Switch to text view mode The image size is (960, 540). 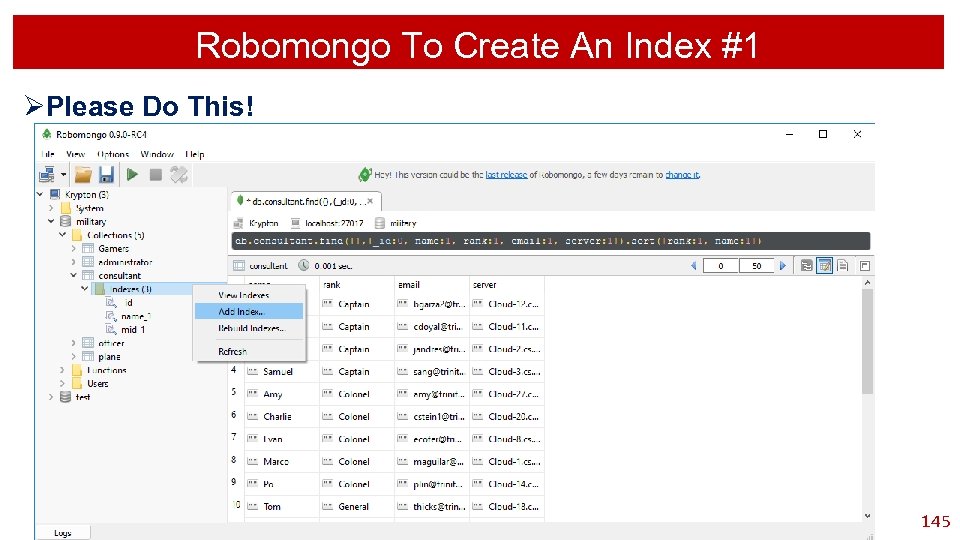point(843,266)
